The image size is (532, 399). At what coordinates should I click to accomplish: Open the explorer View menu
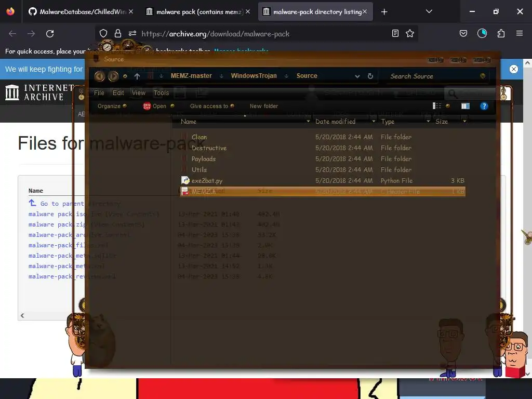point(138,92)
